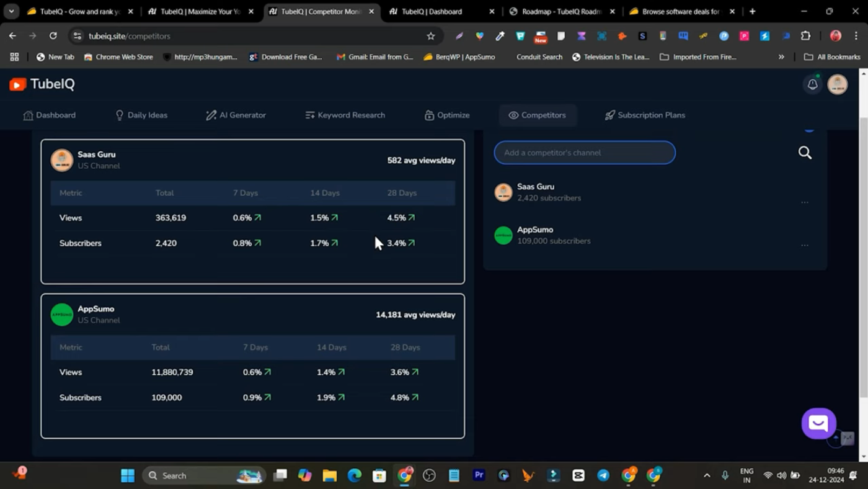Open Microsoft Edge from the taskbar
This screenshot has width=868, height=489.
tap(355, 475)
